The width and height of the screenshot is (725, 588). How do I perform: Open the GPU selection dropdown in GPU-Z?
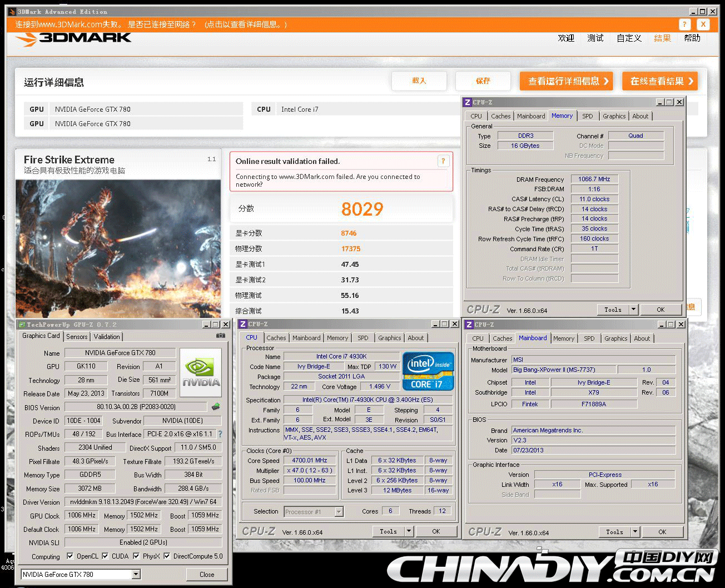click(136, 575)
